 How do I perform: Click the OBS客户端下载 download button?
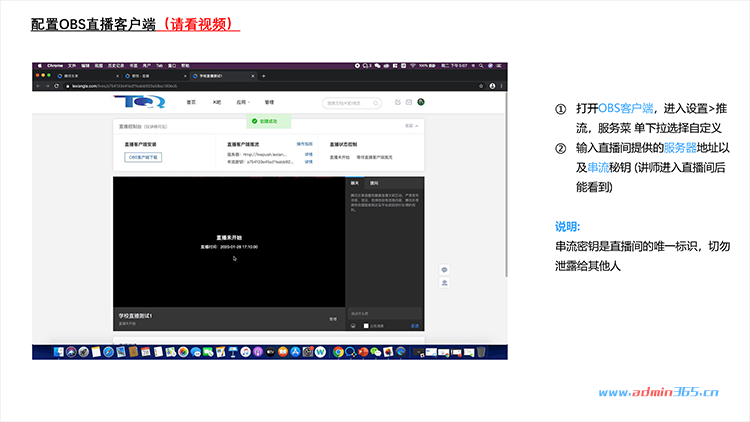tap(143, 157)
